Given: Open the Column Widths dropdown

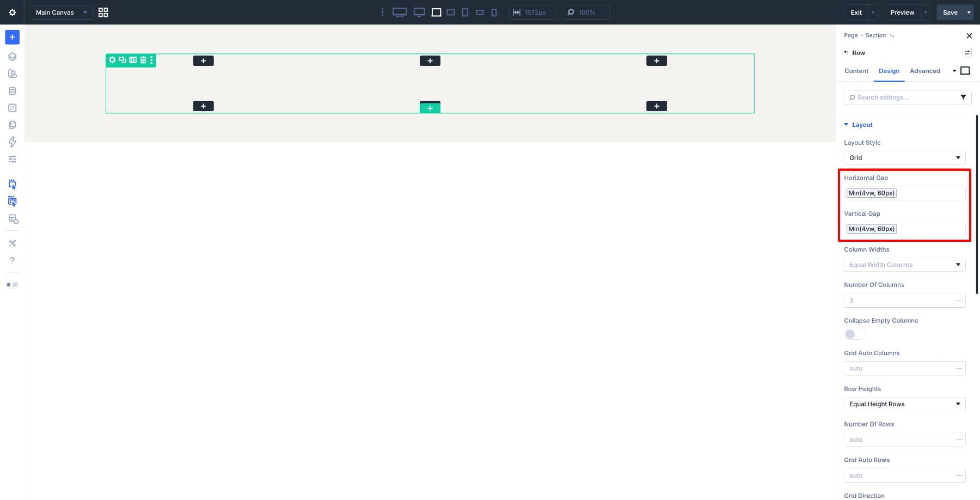Looking at the screenshot, I should click(904, 265).
